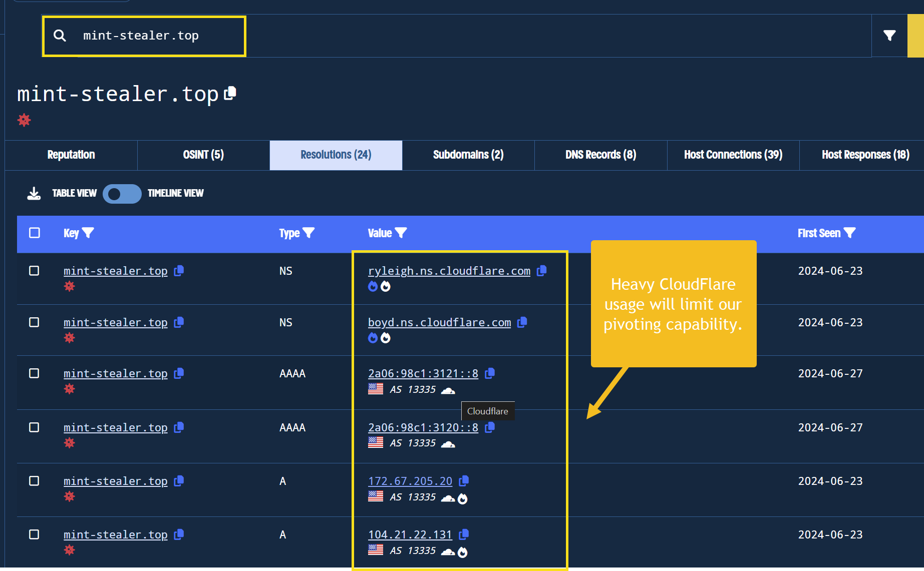
Task: Click Cloudflare cloud icon for 2a06:98c1:3121::8
Action: click(448, 390)
